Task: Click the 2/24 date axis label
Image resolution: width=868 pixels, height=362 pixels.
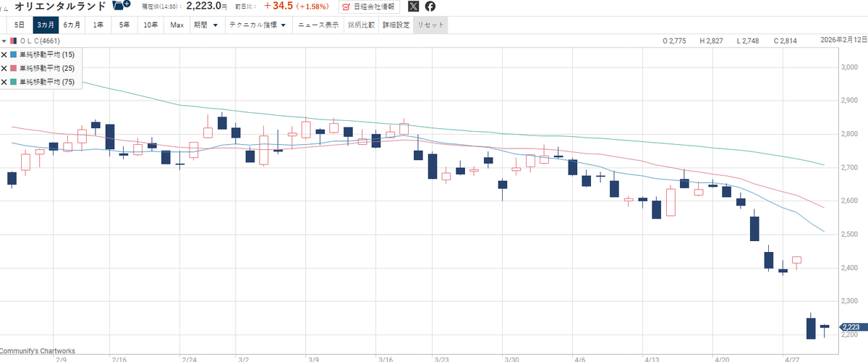Action: coord(190,358)
